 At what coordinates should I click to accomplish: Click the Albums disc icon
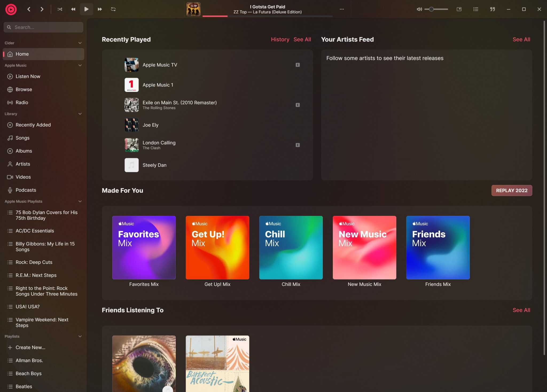tap(10, 151)
